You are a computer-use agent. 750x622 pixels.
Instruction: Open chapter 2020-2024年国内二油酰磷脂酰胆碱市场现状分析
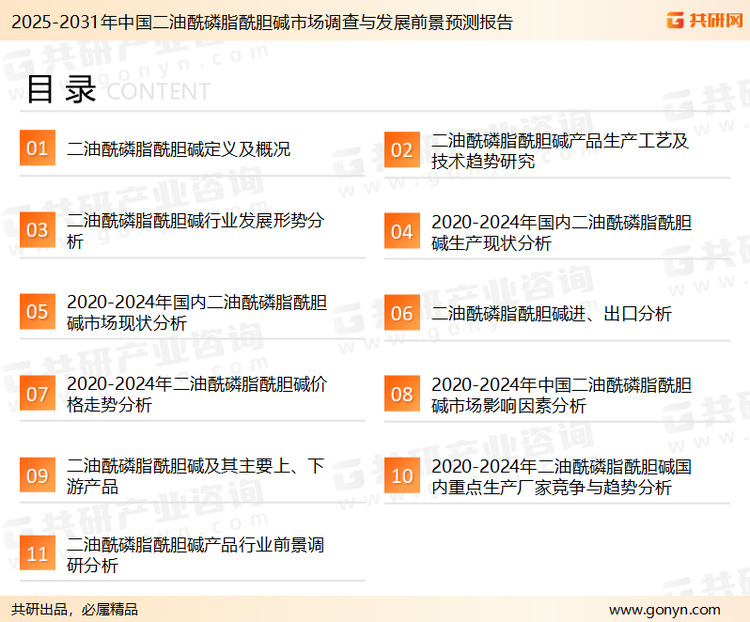point(197,312)
